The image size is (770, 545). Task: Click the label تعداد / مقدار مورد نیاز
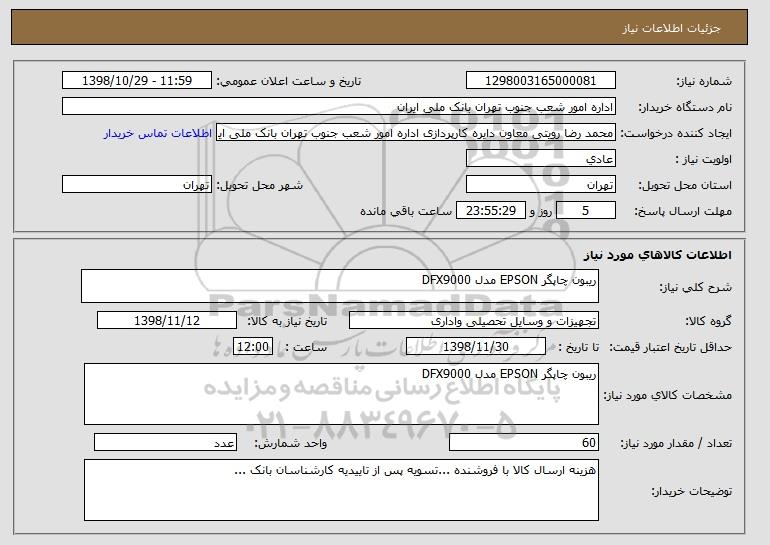click(676, 443)
